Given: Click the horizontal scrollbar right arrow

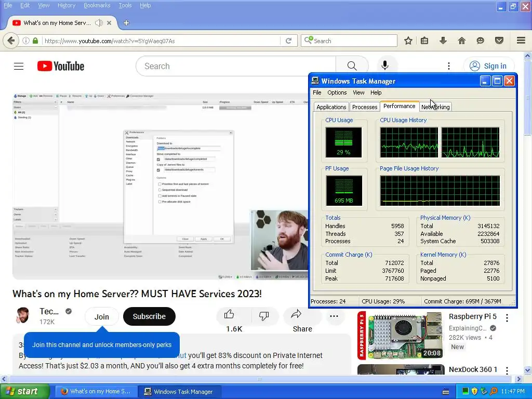Looking at the screenshot, I should pyautogui.click(x=519, y=379).
